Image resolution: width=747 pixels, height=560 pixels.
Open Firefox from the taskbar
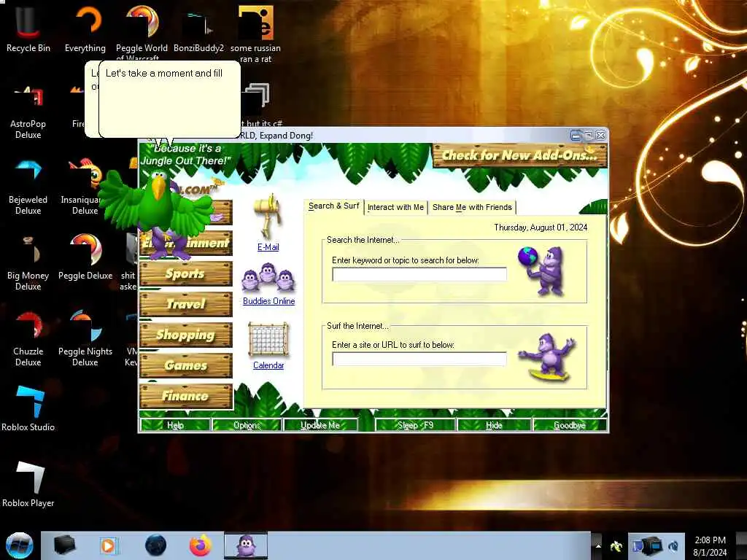tap(201, 545)
